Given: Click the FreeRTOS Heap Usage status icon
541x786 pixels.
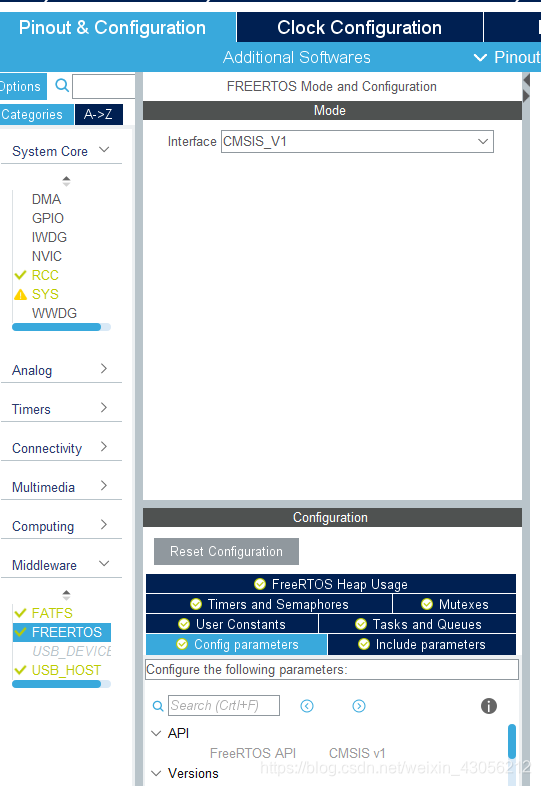Looking at the screenshot, I should coord(260,584).
